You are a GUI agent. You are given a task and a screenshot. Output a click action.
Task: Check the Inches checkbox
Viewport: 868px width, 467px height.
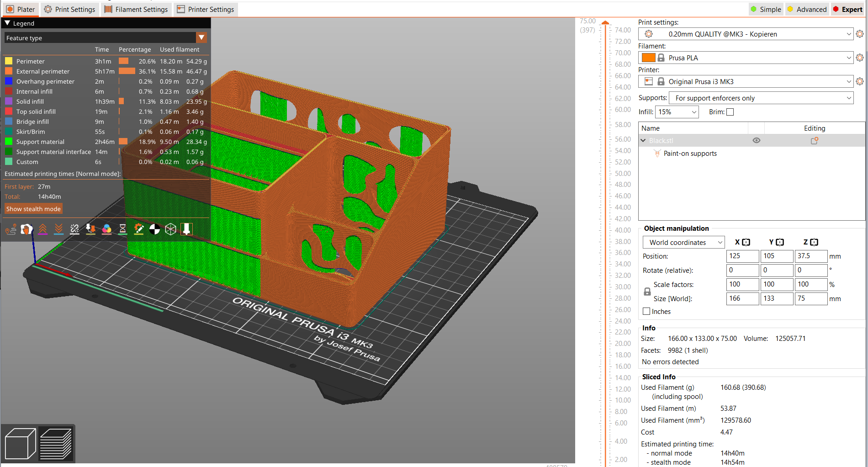click(646, 312)
